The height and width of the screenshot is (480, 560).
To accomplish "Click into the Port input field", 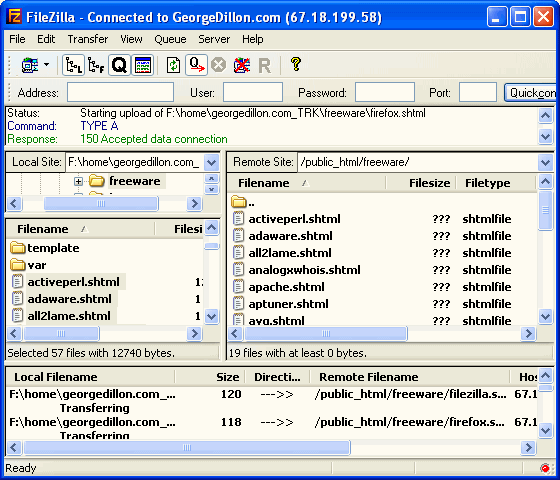I will [478, 92].
